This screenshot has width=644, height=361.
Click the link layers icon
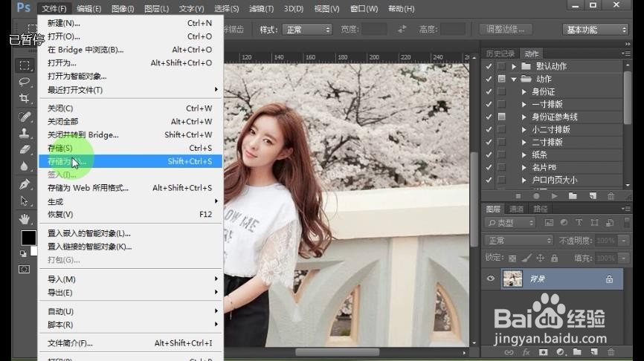point(509,352)
